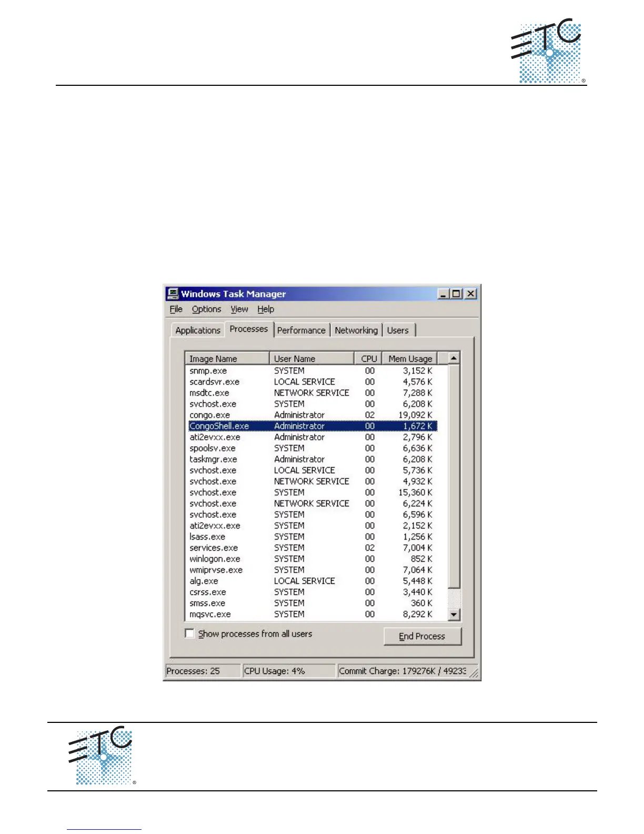Click Processes: 25 in status bar
Viewport: 644px width, 834px height.
pos(202,671)
